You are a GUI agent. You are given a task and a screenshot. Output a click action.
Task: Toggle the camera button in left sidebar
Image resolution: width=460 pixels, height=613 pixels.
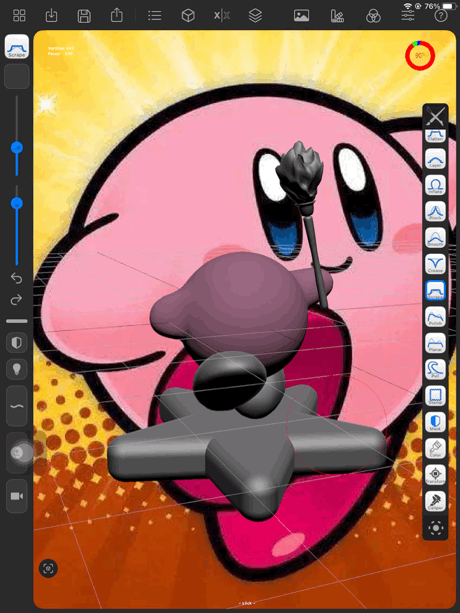pos(16,496)
